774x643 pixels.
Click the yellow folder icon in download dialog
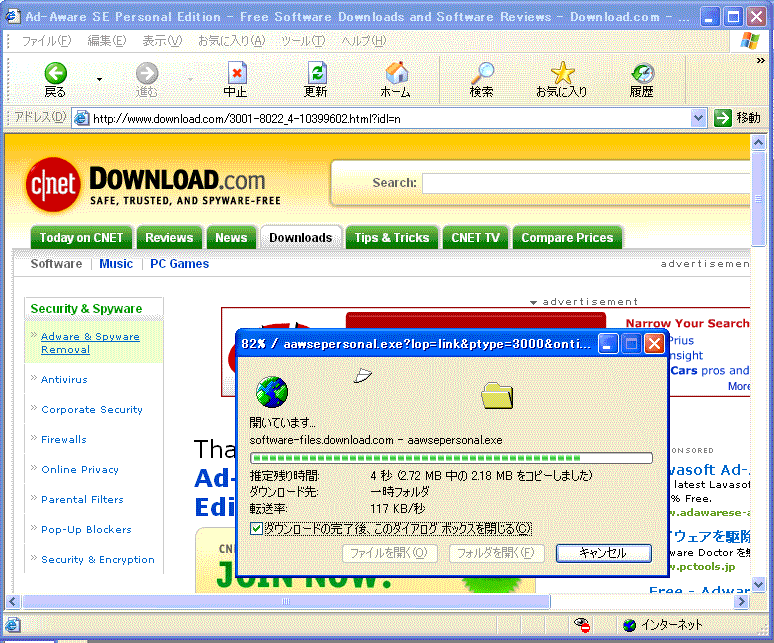click(497, 395)
